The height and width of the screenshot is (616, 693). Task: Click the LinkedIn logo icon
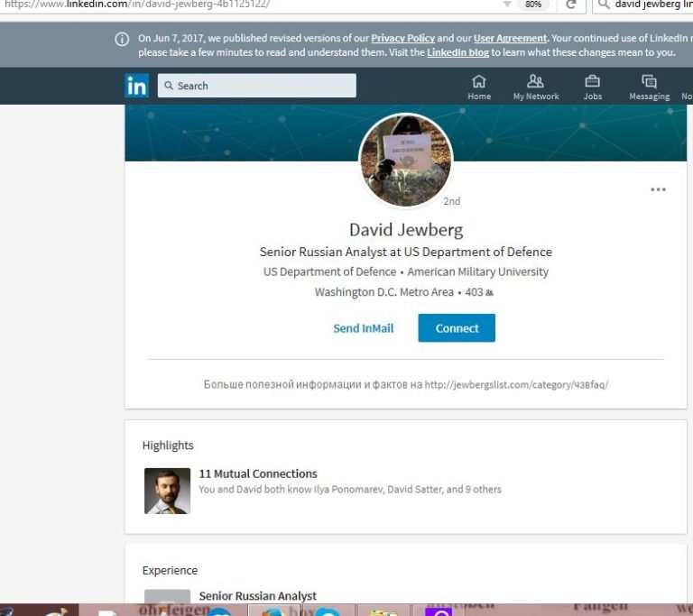click(137, 86)
